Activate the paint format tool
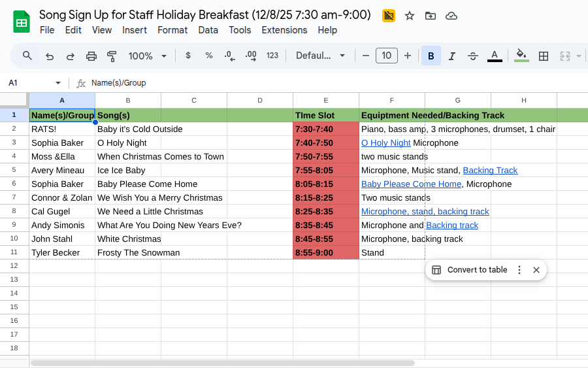This screenshot has width=588, height=368. coord(112,56)
